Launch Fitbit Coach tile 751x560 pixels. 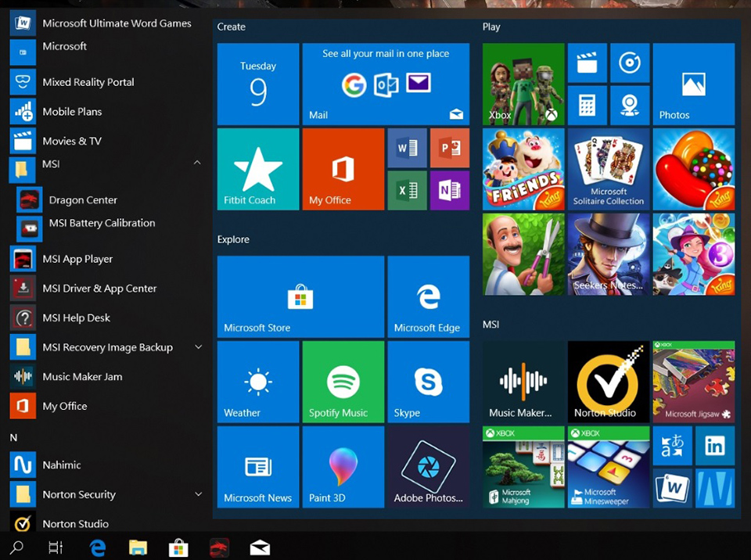(258, 169)
